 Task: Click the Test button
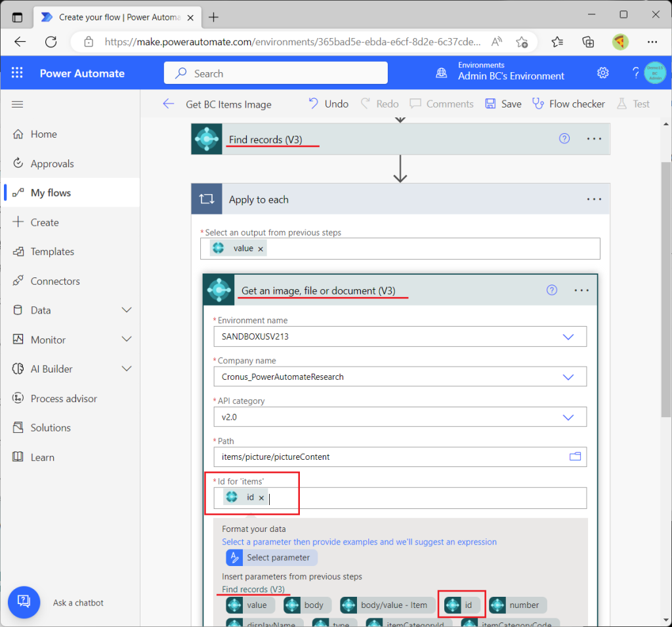click(x=633, y=104)
